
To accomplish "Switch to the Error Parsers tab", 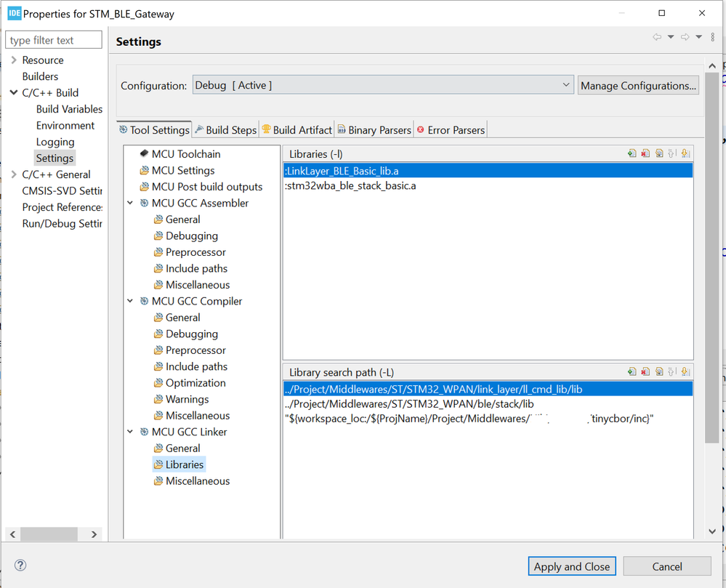I will 451,130.
